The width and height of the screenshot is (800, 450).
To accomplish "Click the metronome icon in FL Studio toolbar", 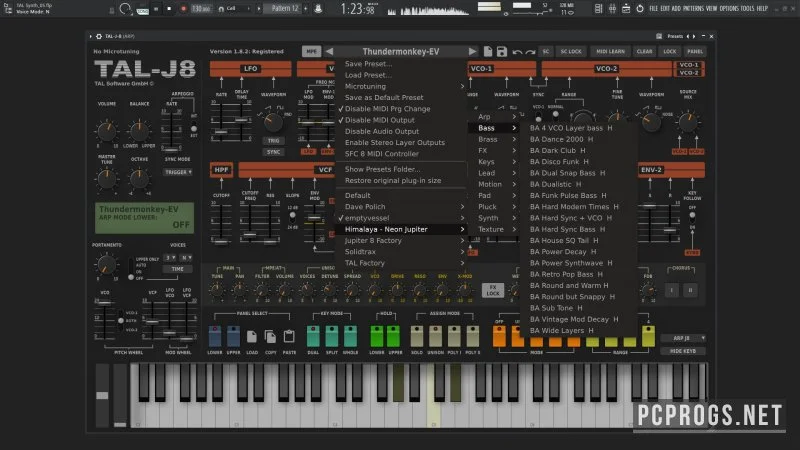I will [x=318, y=9].
